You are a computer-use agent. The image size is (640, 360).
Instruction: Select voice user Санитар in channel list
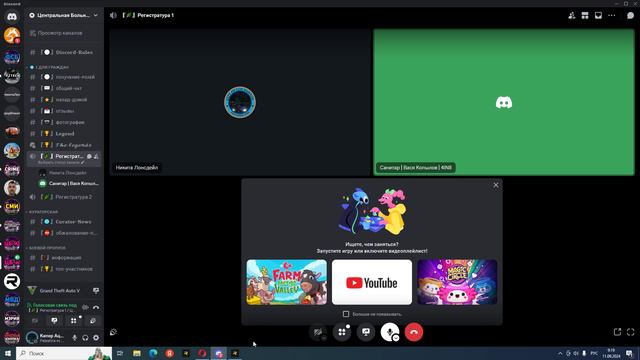coord(69,184)
